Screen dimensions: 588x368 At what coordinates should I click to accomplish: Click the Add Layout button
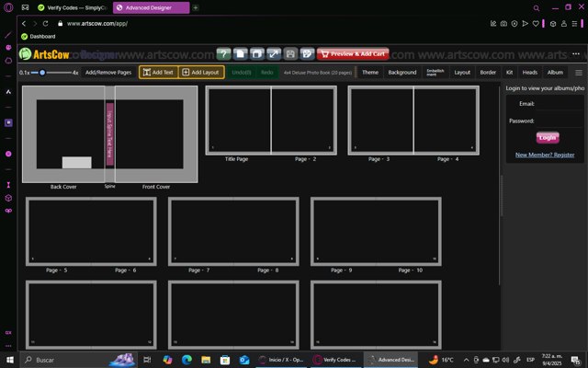[x=201, y=73]
